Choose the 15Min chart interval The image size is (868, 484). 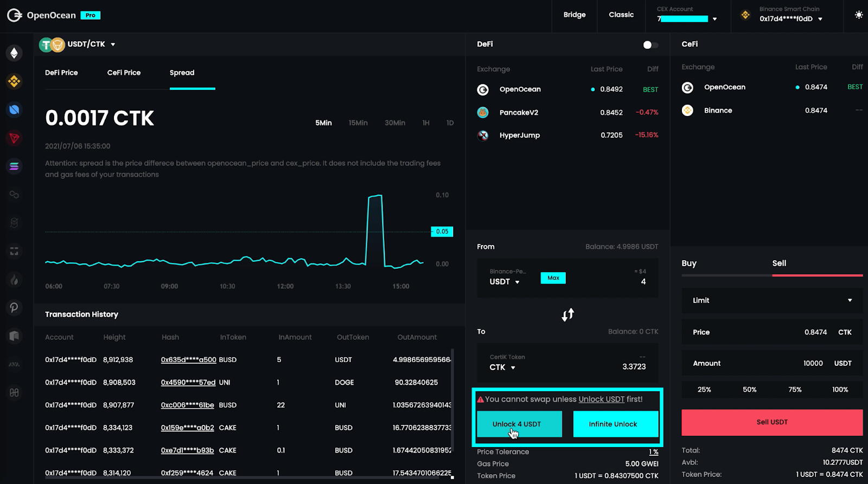(x=358, y=123)
